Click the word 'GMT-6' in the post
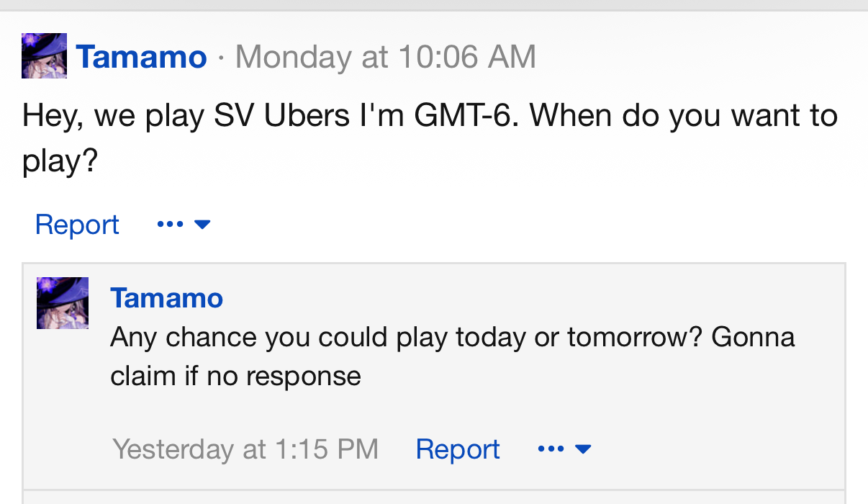 pos(466,115)
